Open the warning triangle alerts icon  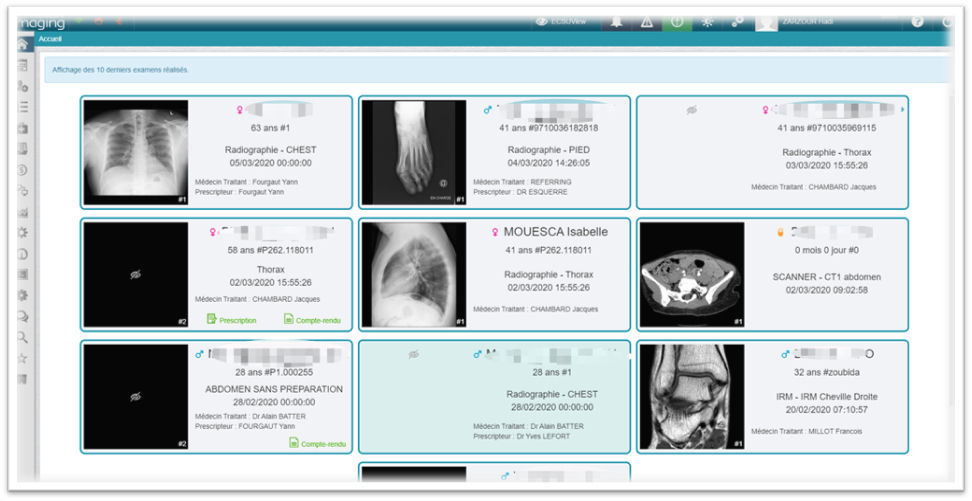click(647, 22)
